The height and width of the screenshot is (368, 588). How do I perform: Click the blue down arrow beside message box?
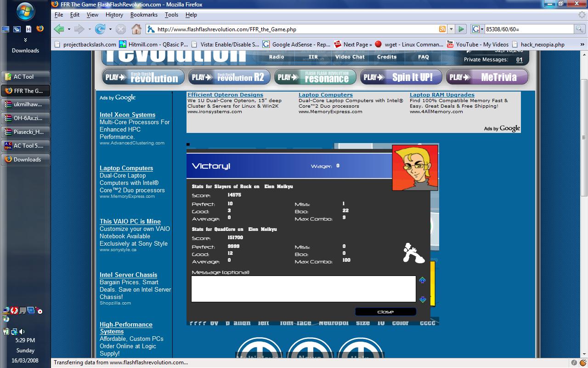(423, 299)
